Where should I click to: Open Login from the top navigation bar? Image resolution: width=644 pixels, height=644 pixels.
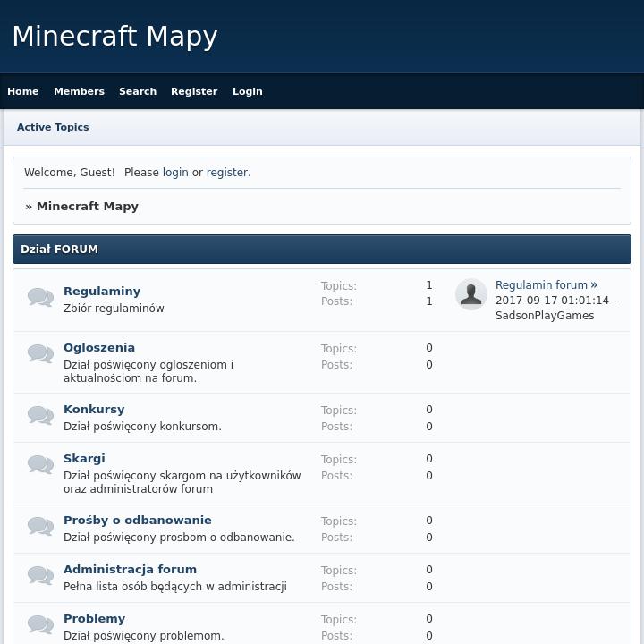click(x=248, y=91)
